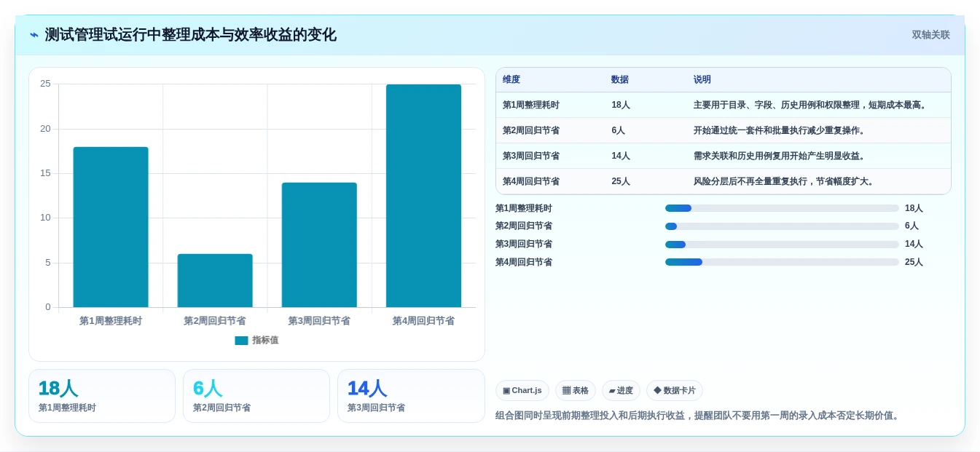Click description starting 需求关联和历史用例
This screenshot has width=980, height=452.
pos(779,156)
